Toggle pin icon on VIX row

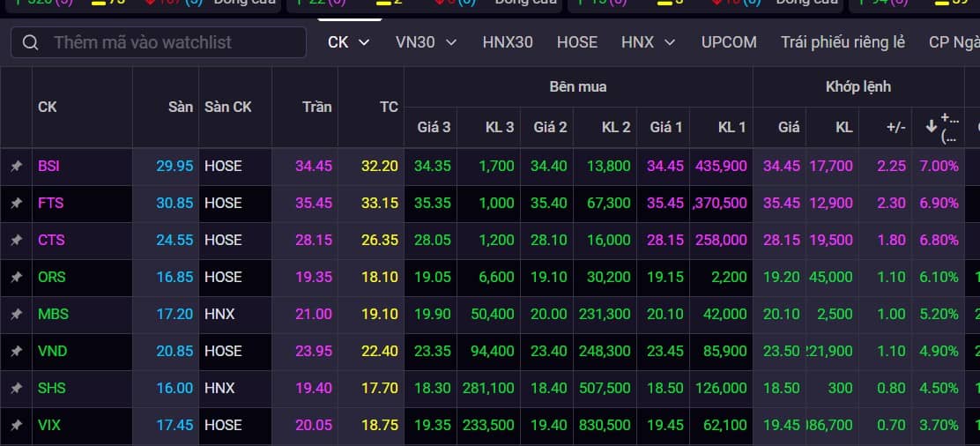click(16, 425)
